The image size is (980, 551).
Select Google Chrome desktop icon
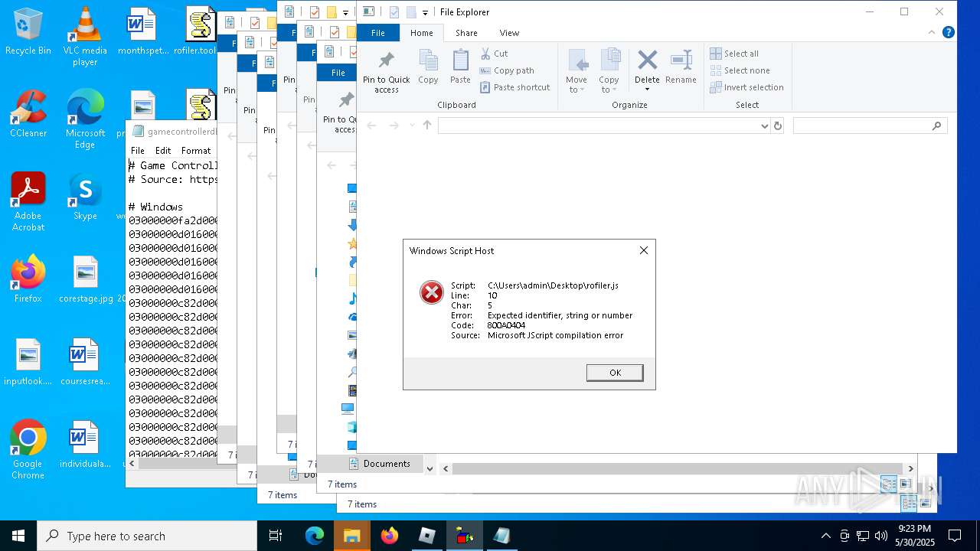(28, 450)
